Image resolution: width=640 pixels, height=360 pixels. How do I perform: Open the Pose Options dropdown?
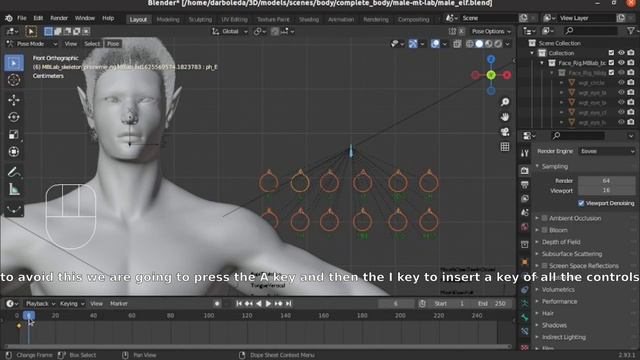[491, 31]
